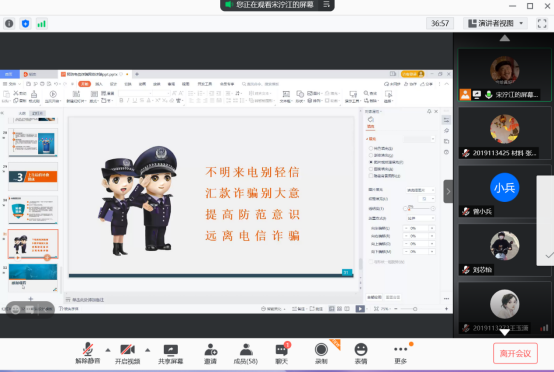Click the blue shield security icon
Viewport: 554px width, 372px height.
[x=25, y=24]
